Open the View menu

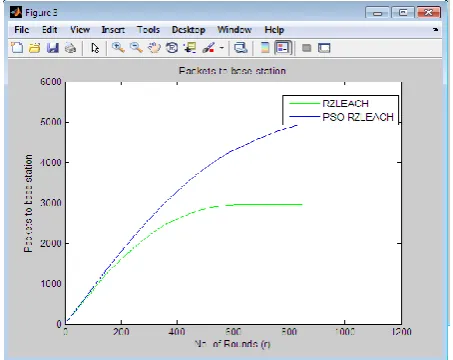click(80, 30)
